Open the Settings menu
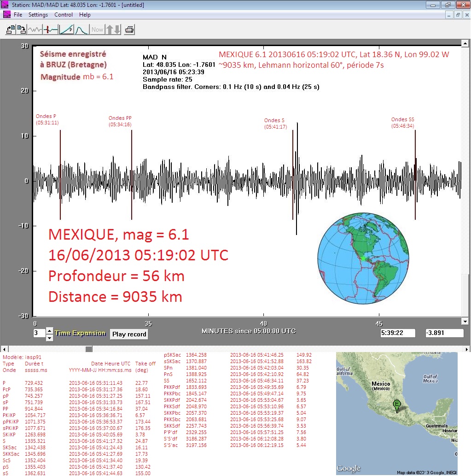Viewport: 471px width, 476px height. 38,15
